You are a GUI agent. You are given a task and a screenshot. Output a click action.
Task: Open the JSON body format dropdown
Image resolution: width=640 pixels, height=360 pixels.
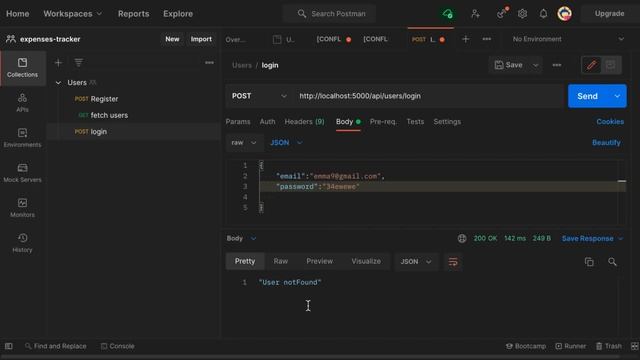[x=287, y=143]
